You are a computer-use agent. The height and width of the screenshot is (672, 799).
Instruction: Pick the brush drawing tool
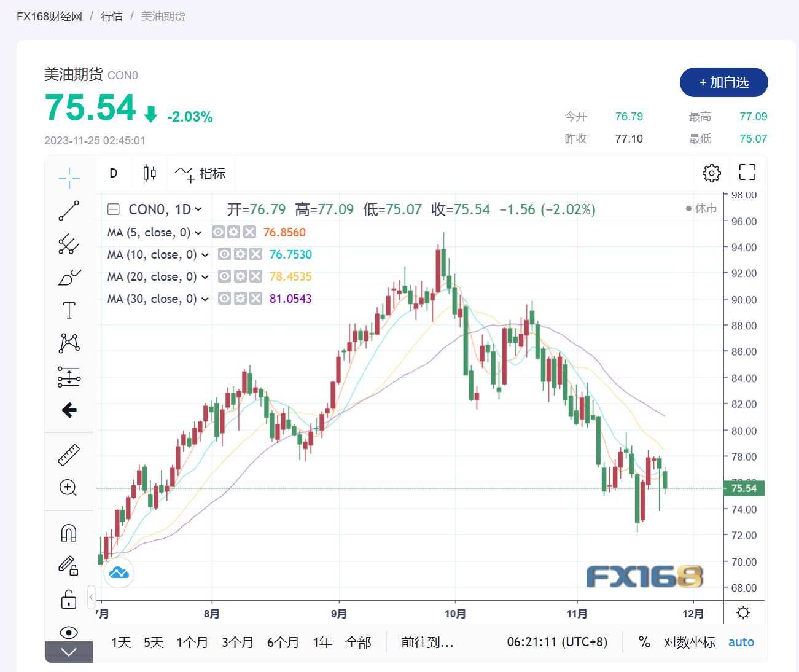(x=69, y=278)
